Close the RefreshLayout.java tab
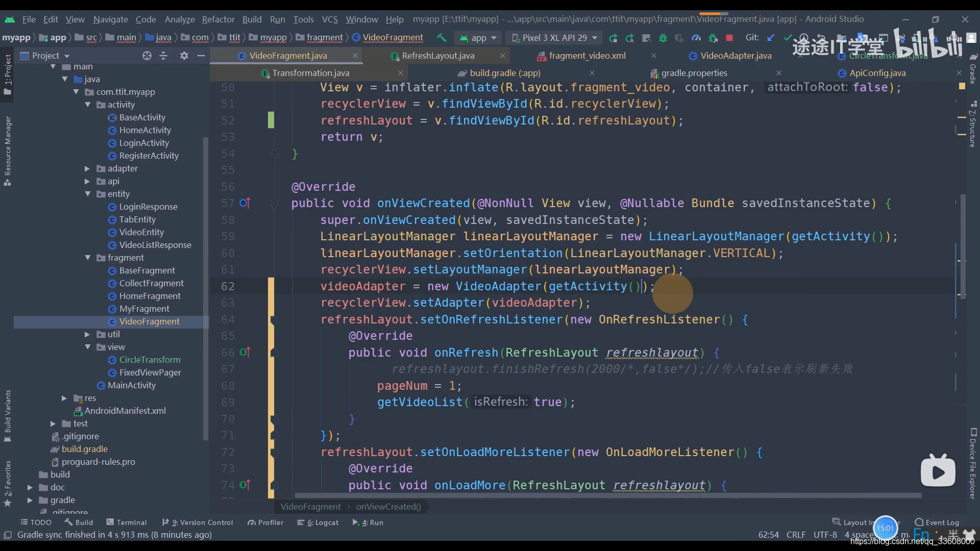 [503, 56]
